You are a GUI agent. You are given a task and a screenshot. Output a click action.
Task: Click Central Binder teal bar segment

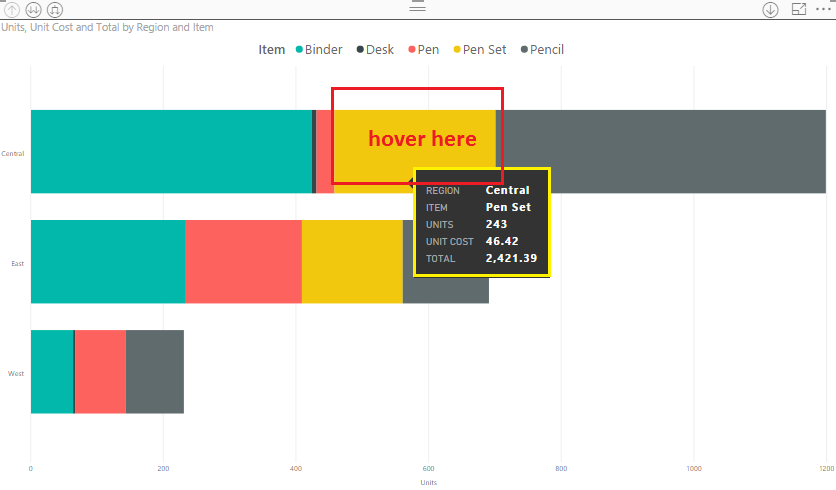pyautogui.click(x=171, y=151)
